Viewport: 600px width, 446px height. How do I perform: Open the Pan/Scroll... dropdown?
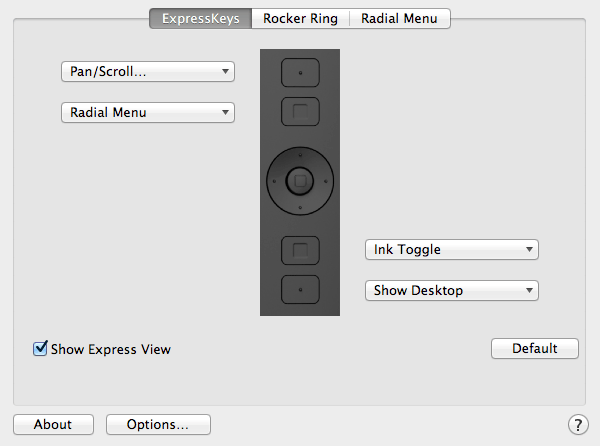pos(148,72)
